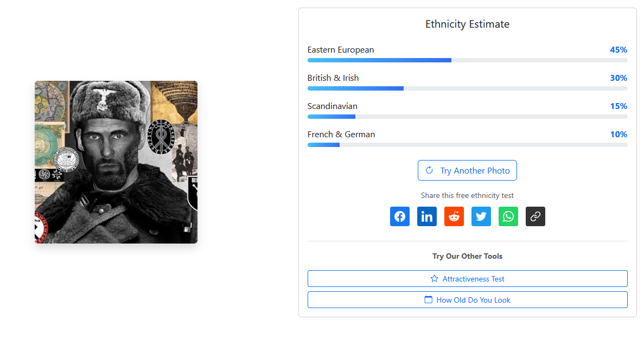Image resolution: width=644 pixels, height=339 pixels.
Task: Copy the share link using chain icon
Action: click(x=535, y=216)
